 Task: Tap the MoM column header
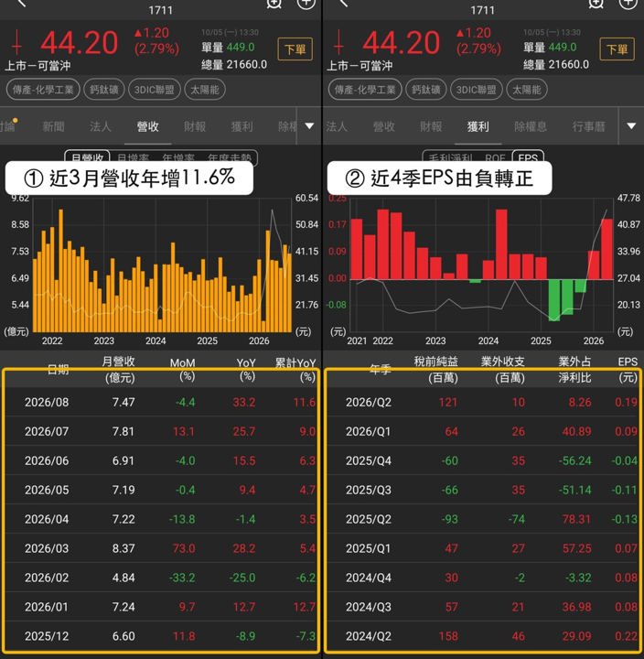click(183, 369)
